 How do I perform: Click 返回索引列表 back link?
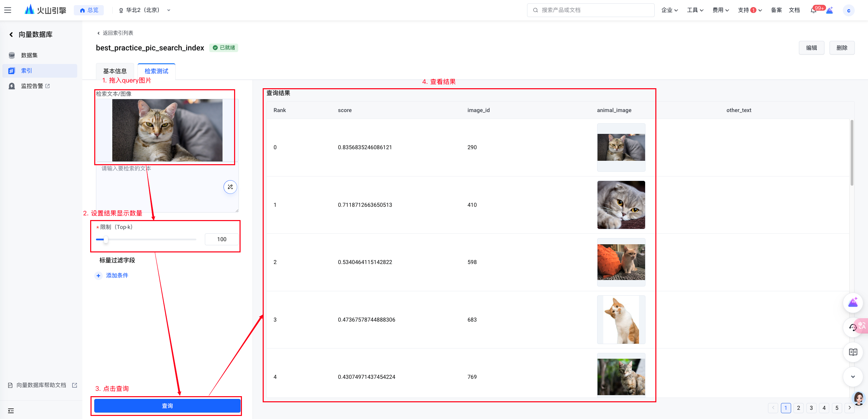(115, 33)
